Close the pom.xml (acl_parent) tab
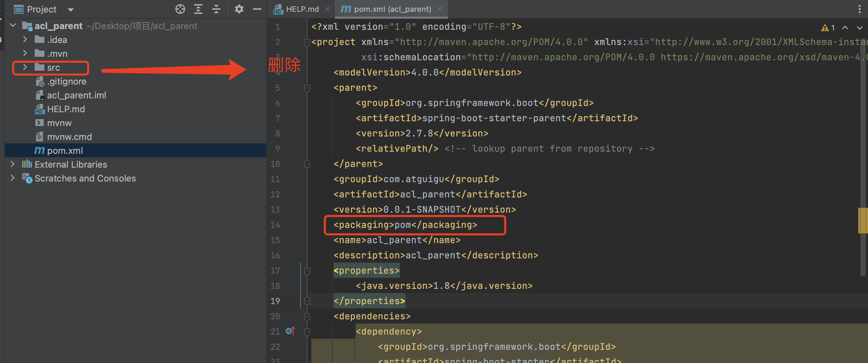 [x=440, y=9]
